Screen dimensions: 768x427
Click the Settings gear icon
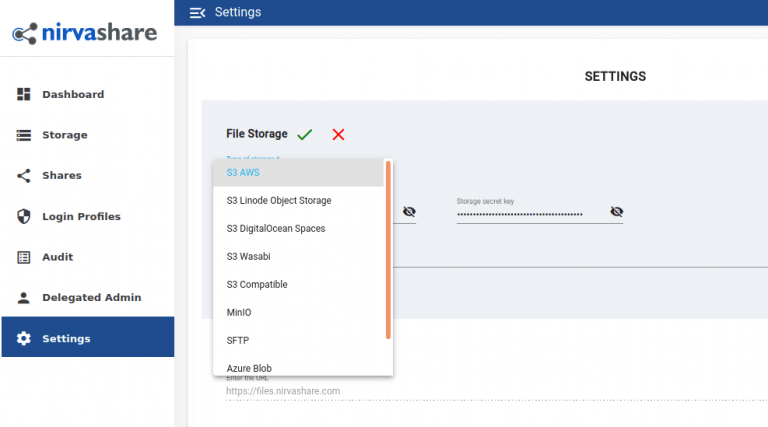point(24,338)
